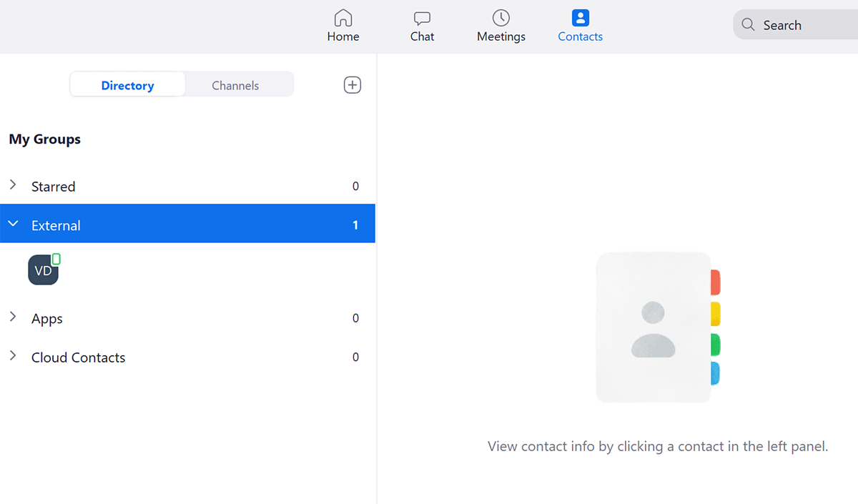Expand the Cloud Contacts chevron
This screenshot has width=858, height=504.
pyautogui.click(x=13, y=356)
